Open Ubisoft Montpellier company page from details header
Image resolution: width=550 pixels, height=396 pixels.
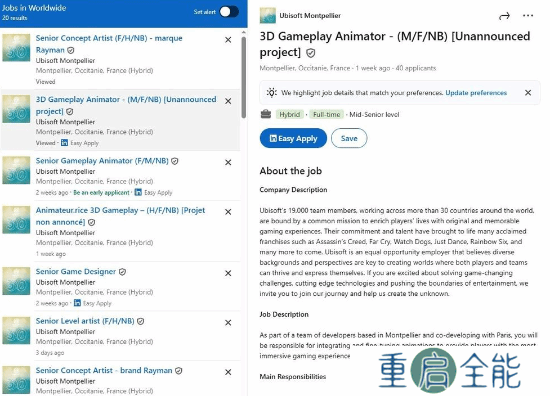pos(310,15)
